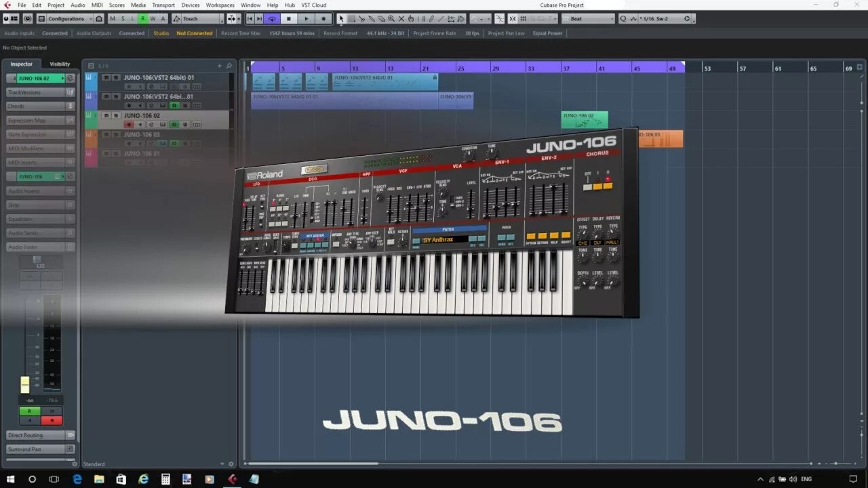This screenshot has width=868, height=488.
Task: Click bar 41 on the timeline ruler
Action: (601, 68)
